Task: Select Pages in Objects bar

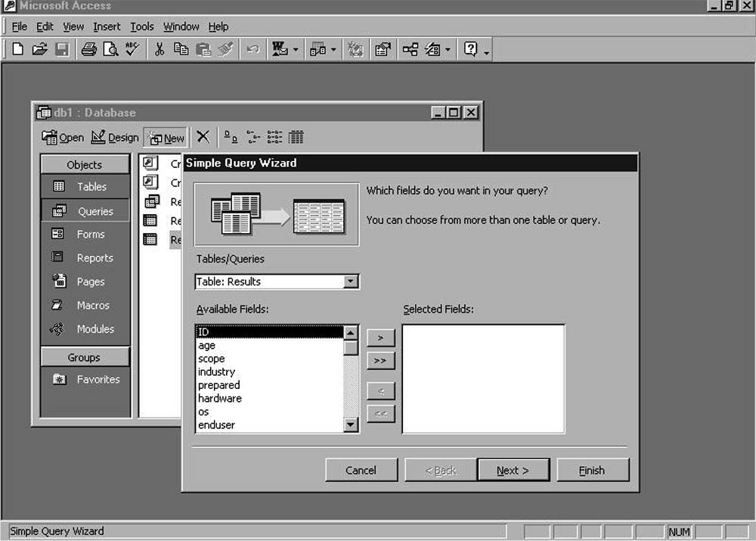Action: tap(85, 281)
